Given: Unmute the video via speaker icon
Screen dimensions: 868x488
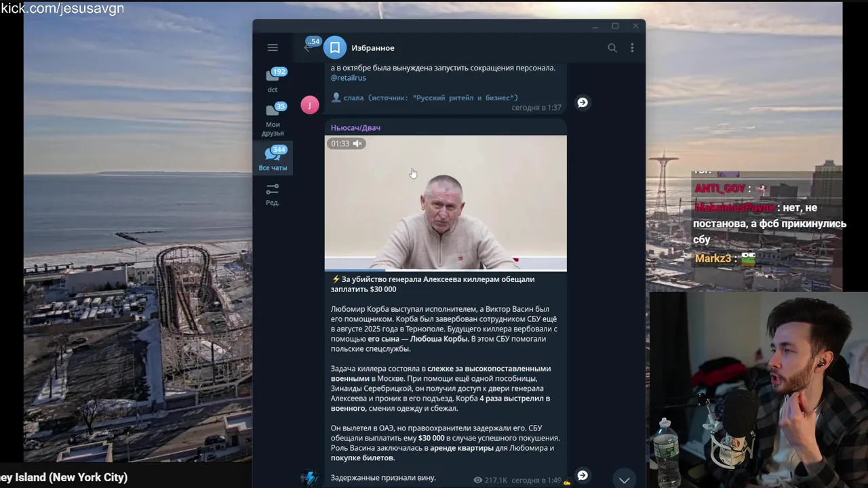Looking at the screenshot, I should pos(357,144).
